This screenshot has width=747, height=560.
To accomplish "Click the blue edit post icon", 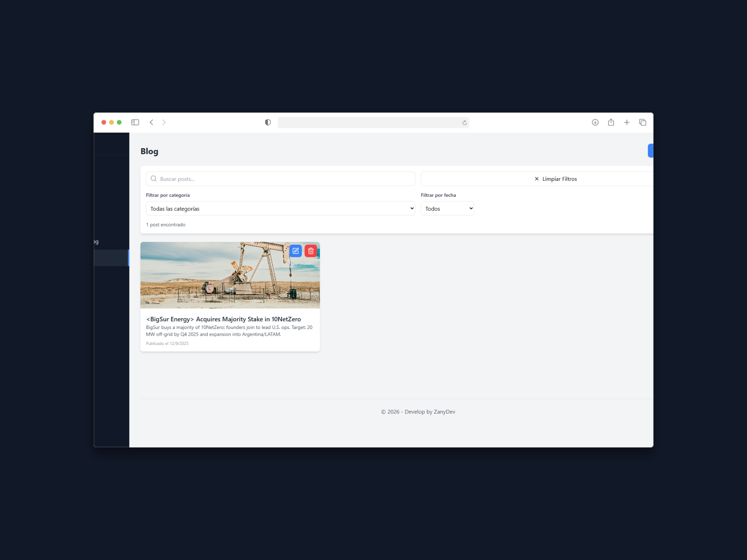I will (x=296, y=251).
